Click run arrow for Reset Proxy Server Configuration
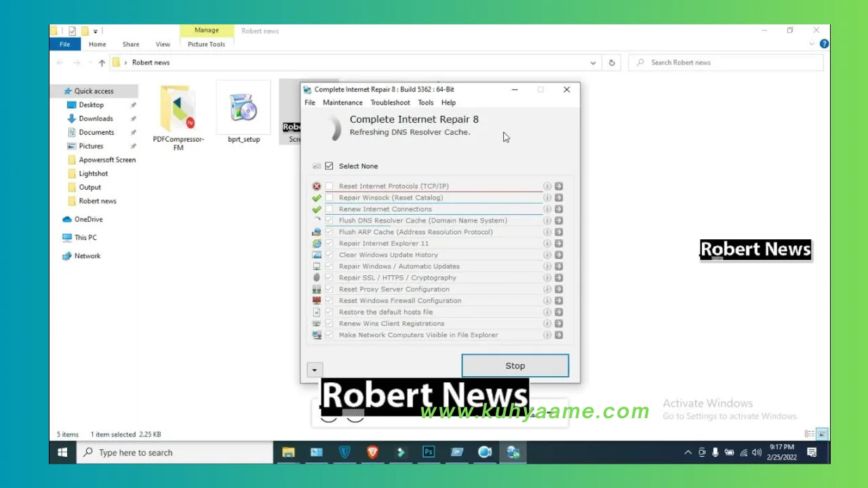The image size is (868, 488). click(559, 289)
